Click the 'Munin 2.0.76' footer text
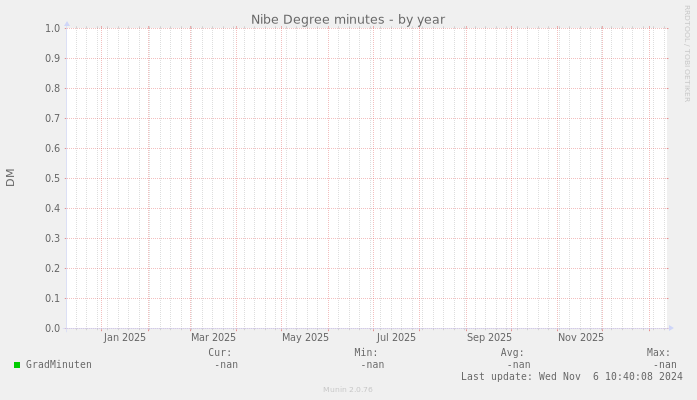 [348, 390]
